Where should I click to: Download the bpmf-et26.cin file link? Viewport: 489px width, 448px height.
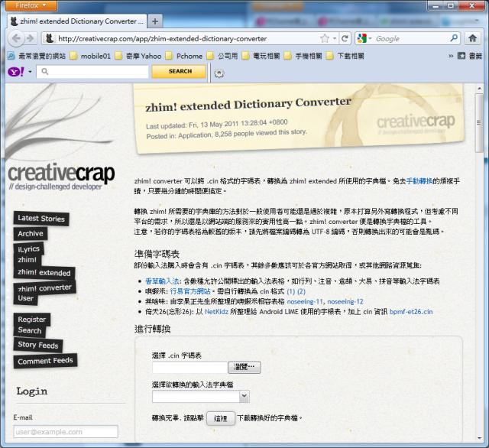[x=411, y=312]
